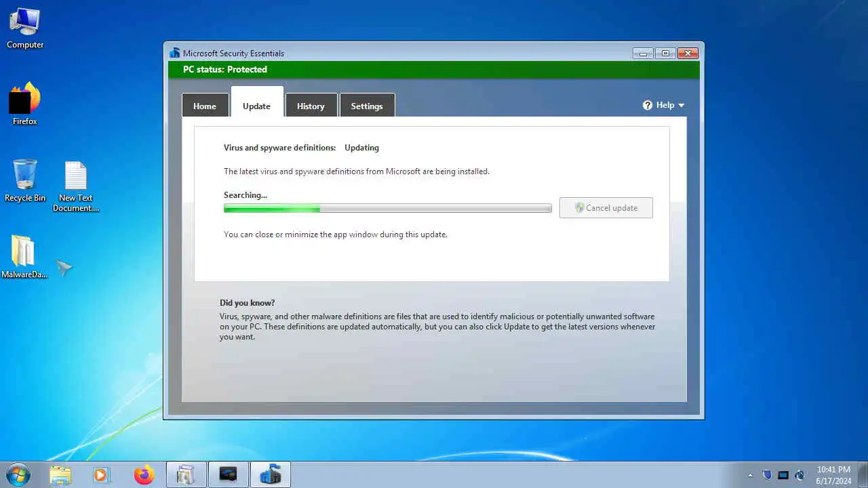Click the 'PC status: Protected' banner text
The width and height of the screenshot is (868, 488).
tap(225, 69)
